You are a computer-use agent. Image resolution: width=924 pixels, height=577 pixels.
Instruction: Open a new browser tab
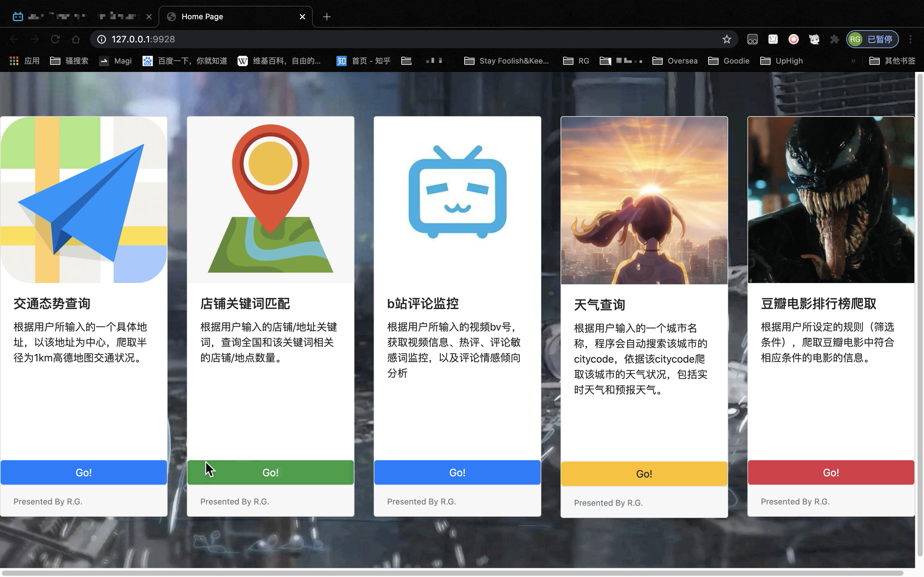click(326, 17)
